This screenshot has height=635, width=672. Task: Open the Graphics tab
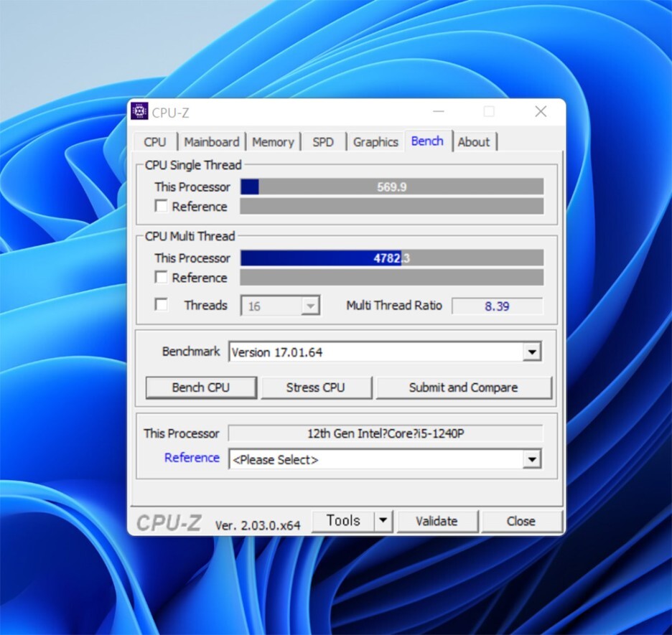(375, 142)
